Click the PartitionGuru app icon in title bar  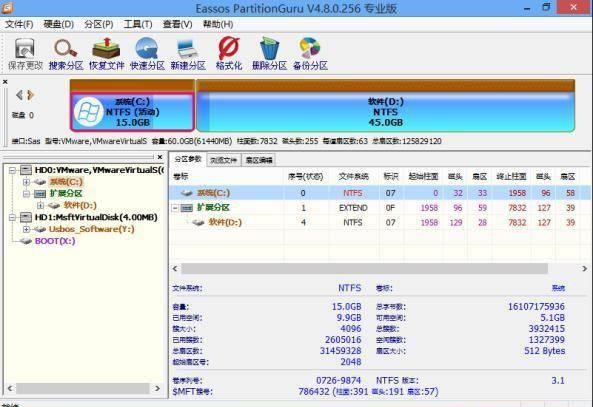[7, 8]
